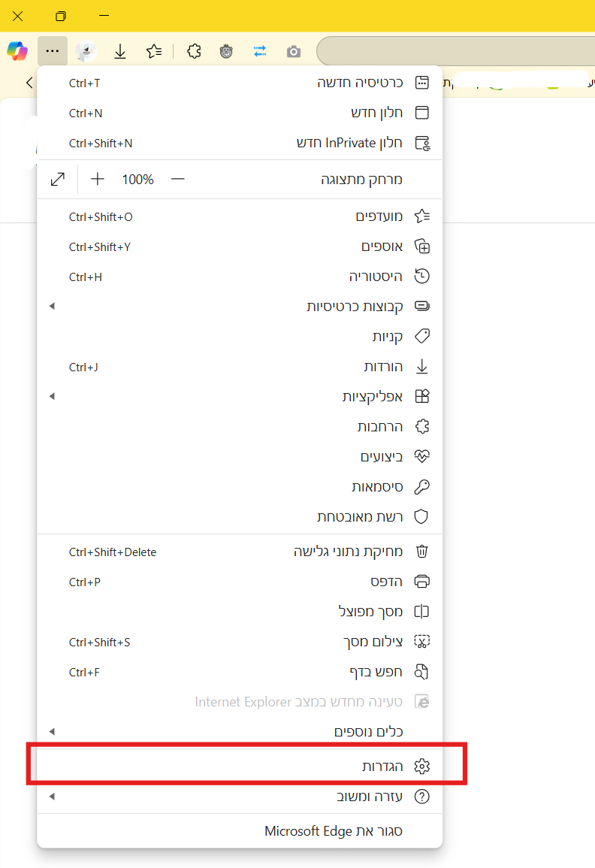Open the downloads toolbar icon
Screen dimensions: 595x868
120,51
